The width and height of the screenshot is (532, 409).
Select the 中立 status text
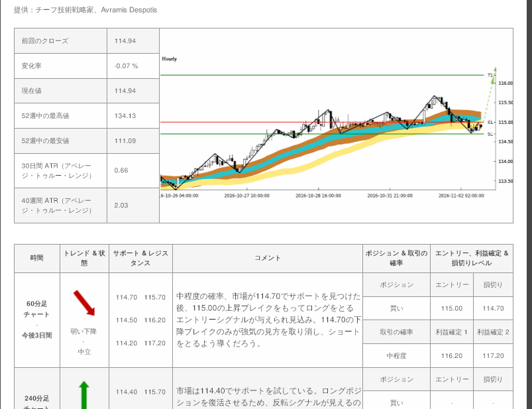click(84, 351)
